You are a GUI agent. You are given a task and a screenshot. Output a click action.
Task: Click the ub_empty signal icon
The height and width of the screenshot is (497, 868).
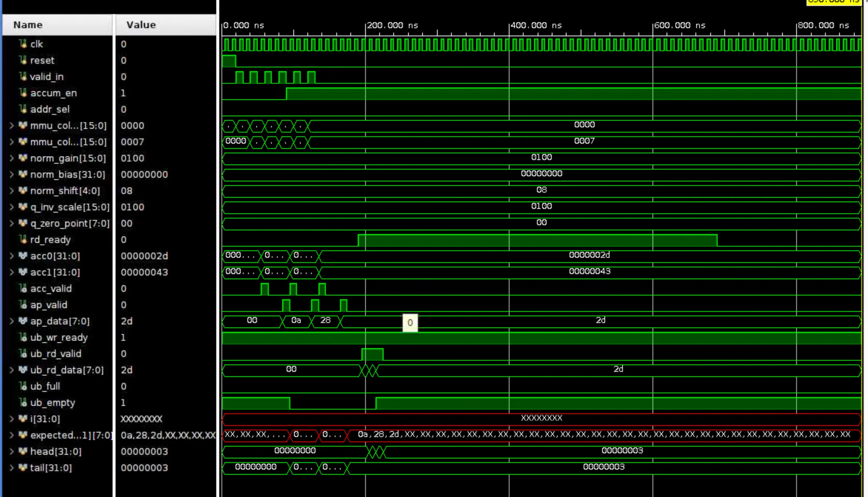23,403
